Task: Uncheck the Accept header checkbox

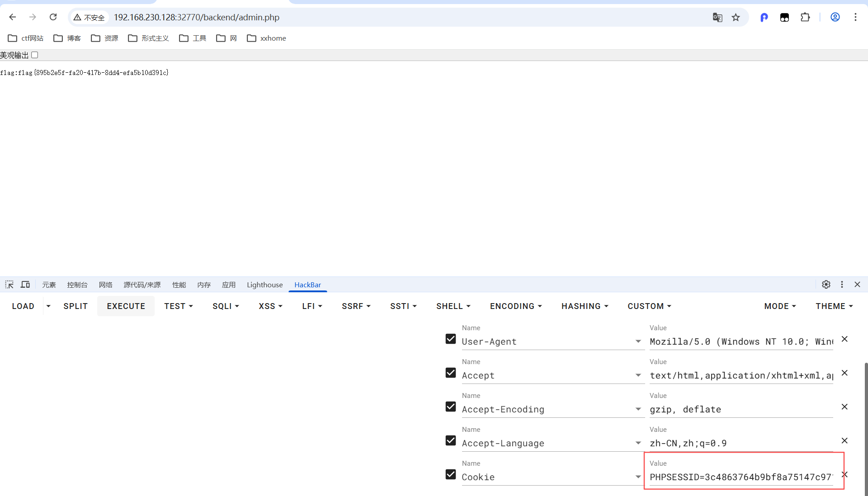Action: (x=450, y=373)
